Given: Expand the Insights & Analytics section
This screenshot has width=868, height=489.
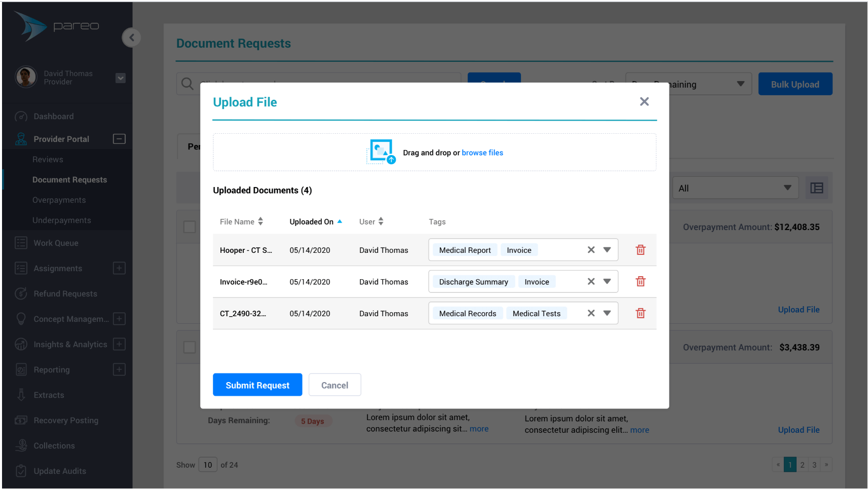Looking at the screenshot, I should pos(119,344).
